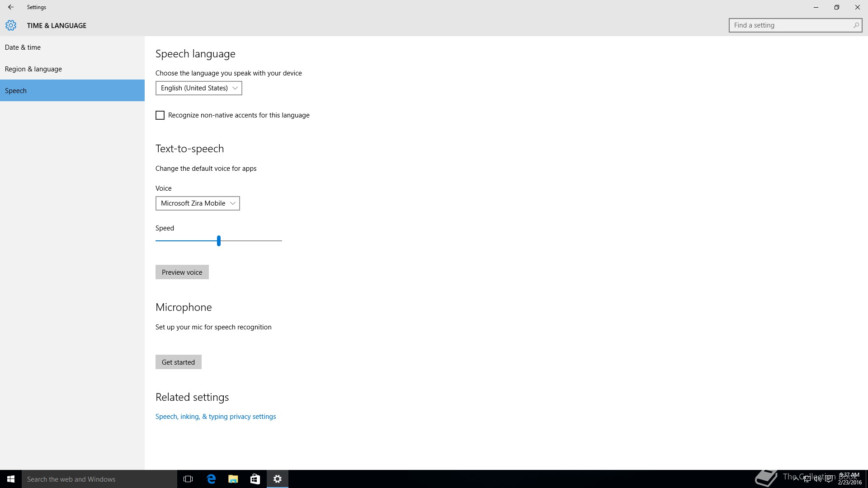Go to Date & time section
Viewport: 868px width, 488px height.
pos(23,47)
